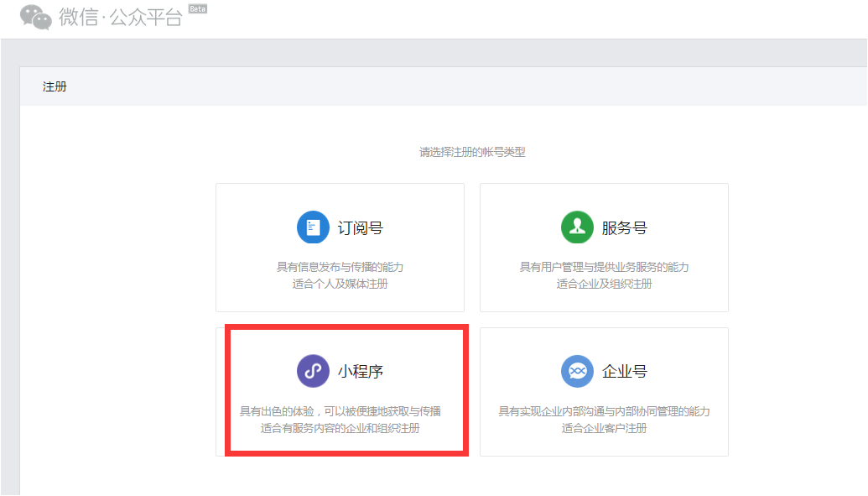Click the purple 小程序 mini program icon
The height and width of the screenshot is (496, 868).
point(313,371)
